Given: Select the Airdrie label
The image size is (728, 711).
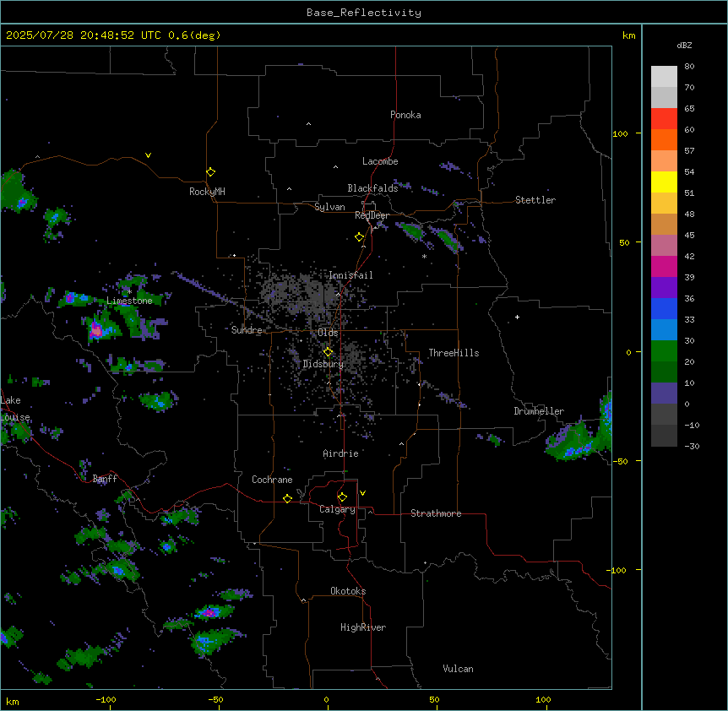Looking at the screenshot, I should pyautogui.click(x=341, y=453).
